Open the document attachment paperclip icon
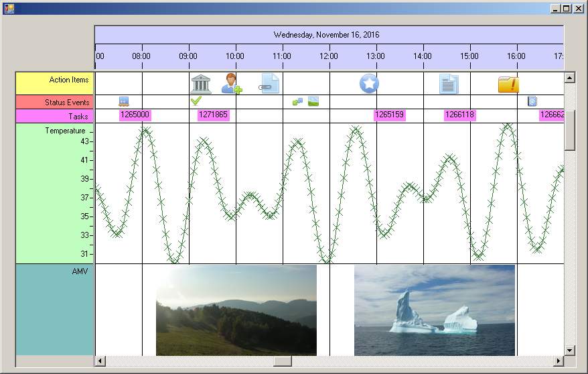 [269, 84]
